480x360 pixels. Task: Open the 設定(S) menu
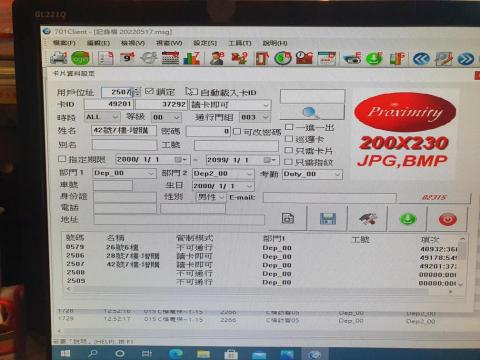coord(205,43)
